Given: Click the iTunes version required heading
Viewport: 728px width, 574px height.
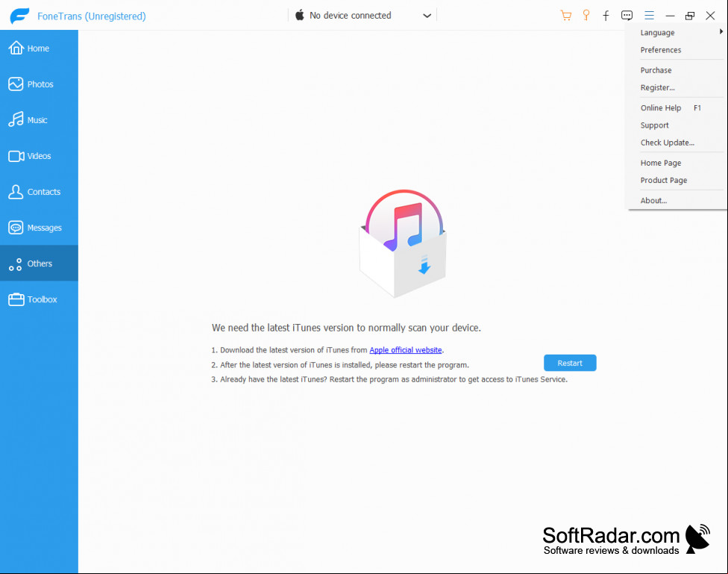Looking at the screenshot, I should point(346,328).
